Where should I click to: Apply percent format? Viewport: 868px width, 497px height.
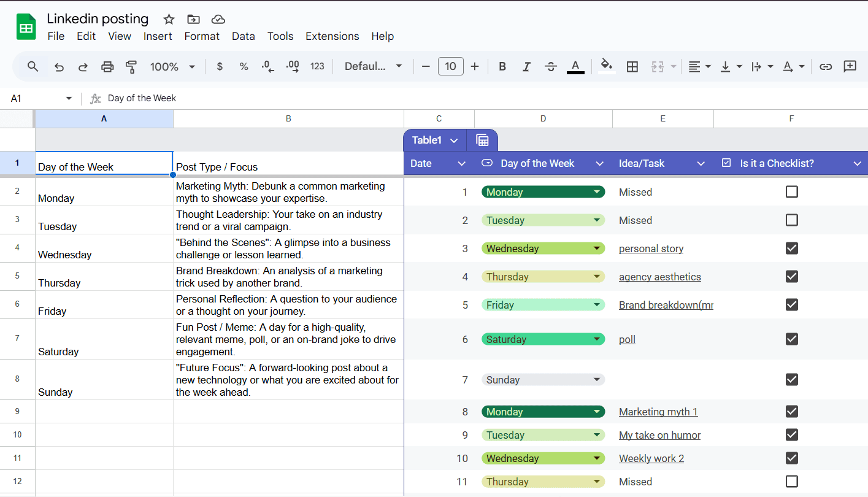[244, 66]
